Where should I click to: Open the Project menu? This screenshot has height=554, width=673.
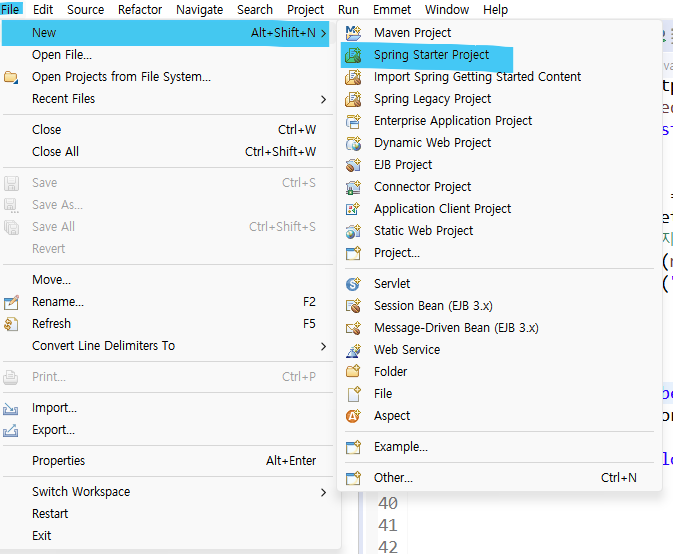click(306, 9)
